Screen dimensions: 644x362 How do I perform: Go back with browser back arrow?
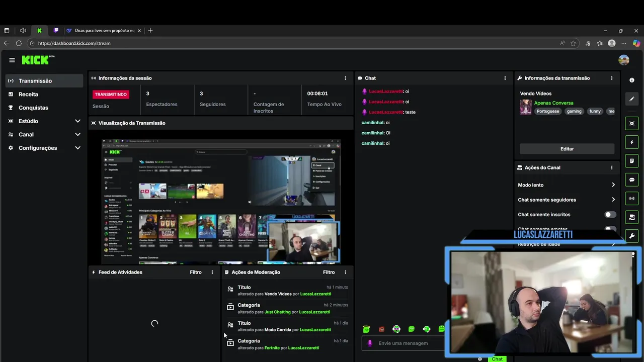[x=7, y=43]
